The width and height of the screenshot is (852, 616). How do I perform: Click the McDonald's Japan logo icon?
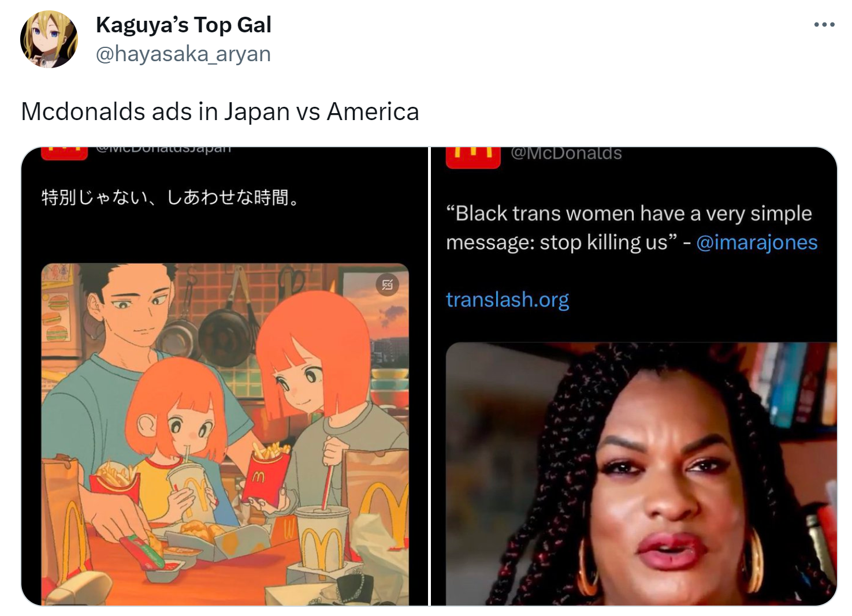(x=64, y=153)
